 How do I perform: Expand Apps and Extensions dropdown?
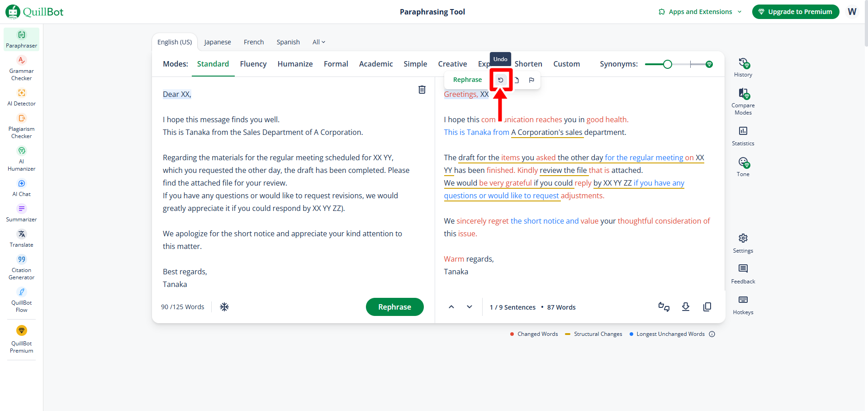pos(700,12)
